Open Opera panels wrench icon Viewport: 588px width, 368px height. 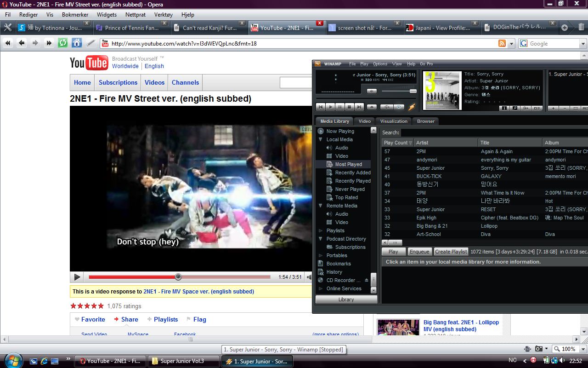pyautogui.click(x=7, y=28)
